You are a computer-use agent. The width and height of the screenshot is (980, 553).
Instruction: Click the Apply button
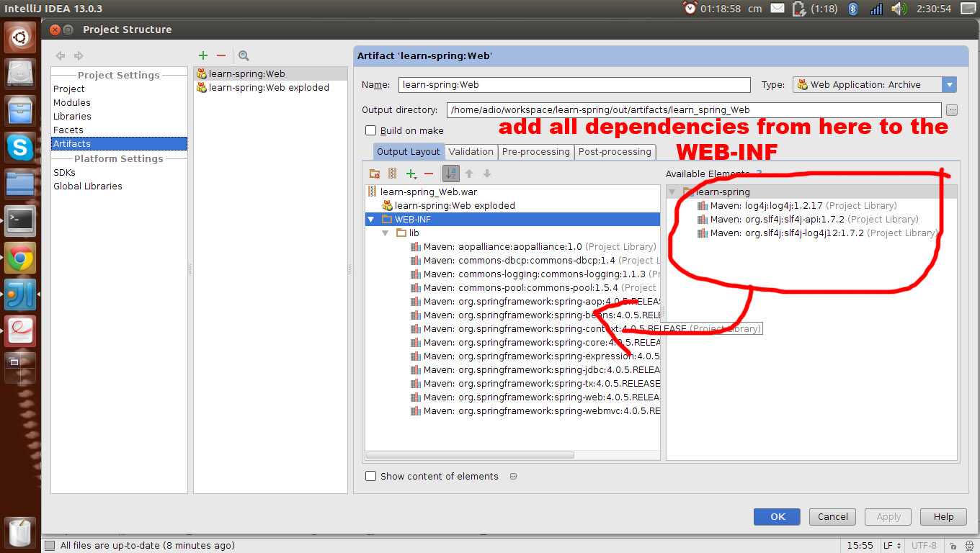(888, 516)
